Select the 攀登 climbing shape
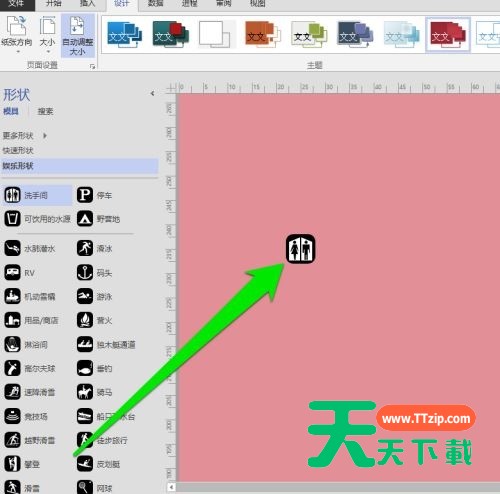Viewport: 500px width, 494px height. (x=22, y=464)
